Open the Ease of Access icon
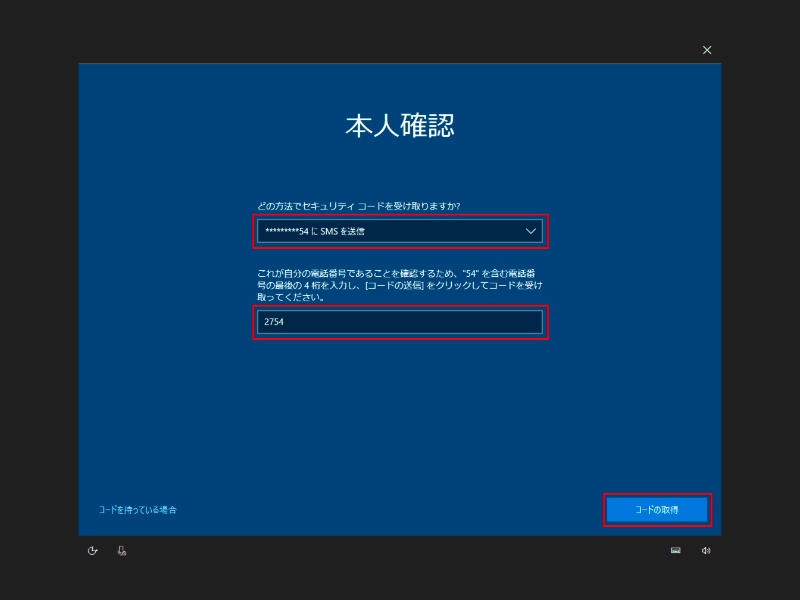The image size is (800, 600). pos(92,550)
